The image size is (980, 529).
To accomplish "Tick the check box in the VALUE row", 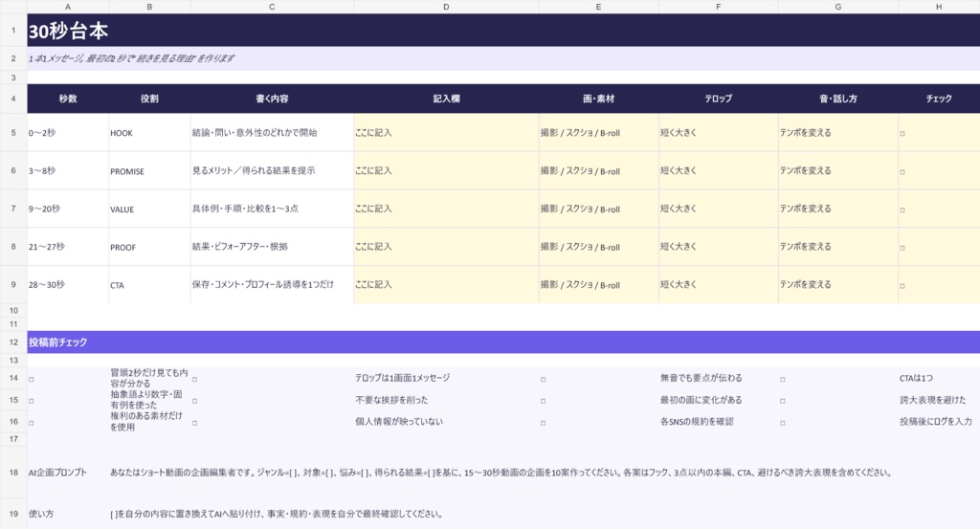I will click(902, 209).
